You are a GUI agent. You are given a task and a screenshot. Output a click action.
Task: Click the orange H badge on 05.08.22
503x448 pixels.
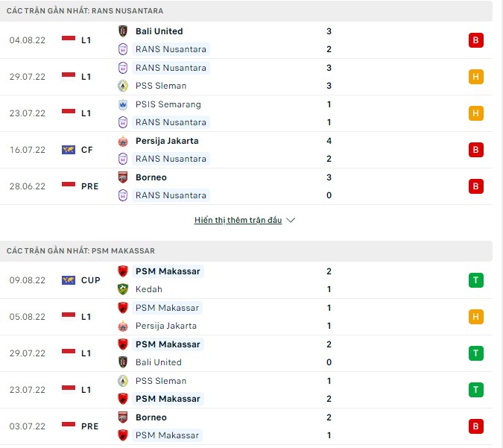point(476,317)
